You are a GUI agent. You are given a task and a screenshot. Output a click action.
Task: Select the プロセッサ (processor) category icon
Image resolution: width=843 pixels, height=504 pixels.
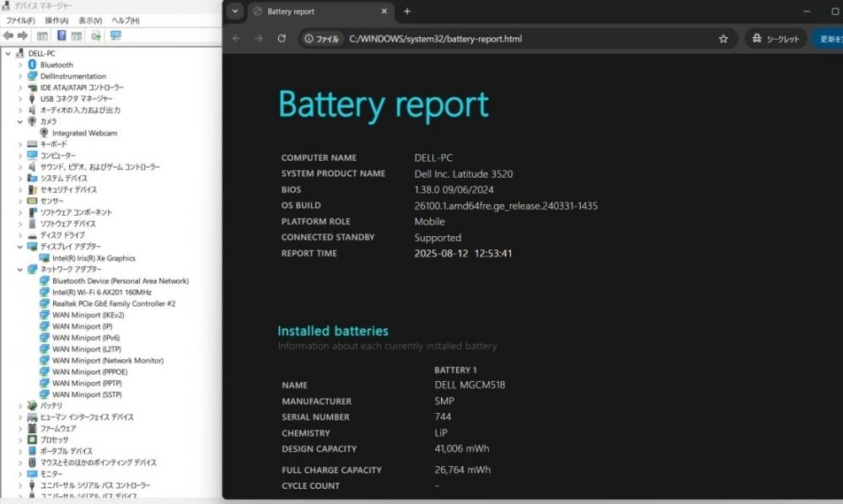pos(32,439)
